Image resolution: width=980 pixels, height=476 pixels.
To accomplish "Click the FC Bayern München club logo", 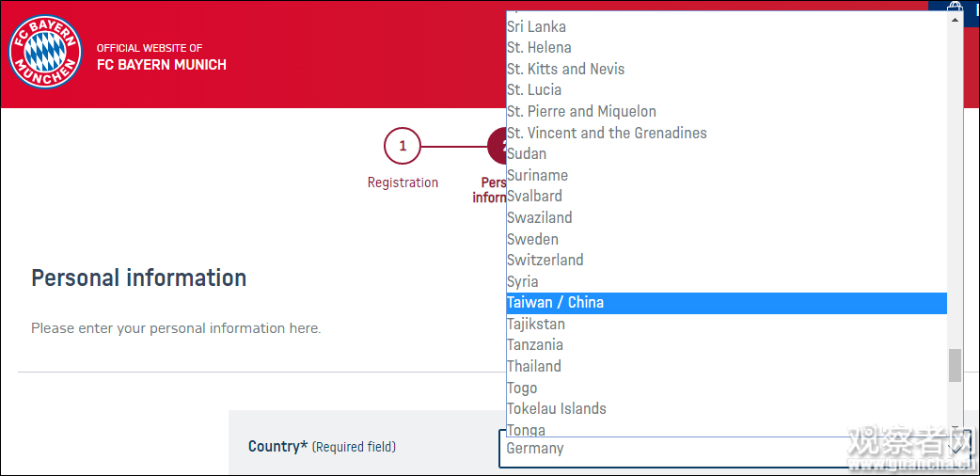I will point(45,53).
